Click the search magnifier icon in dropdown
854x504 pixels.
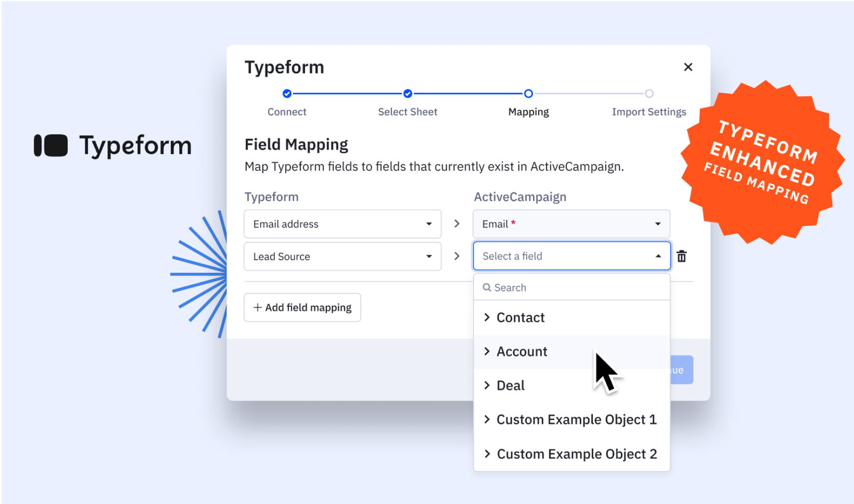click(x=487, y=288)
